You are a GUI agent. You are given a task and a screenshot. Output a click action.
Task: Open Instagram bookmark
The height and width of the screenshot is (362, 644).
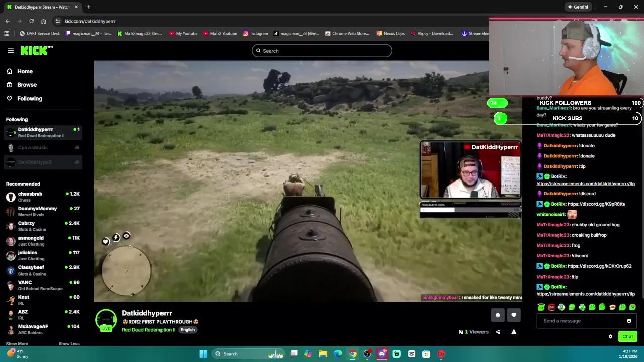tap(255, 34)
